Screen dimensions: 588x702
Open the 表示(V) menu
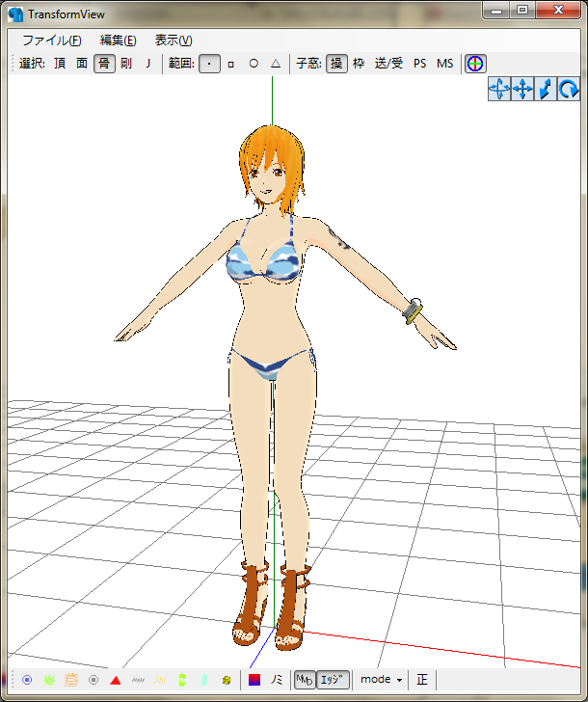coord(174,40)
